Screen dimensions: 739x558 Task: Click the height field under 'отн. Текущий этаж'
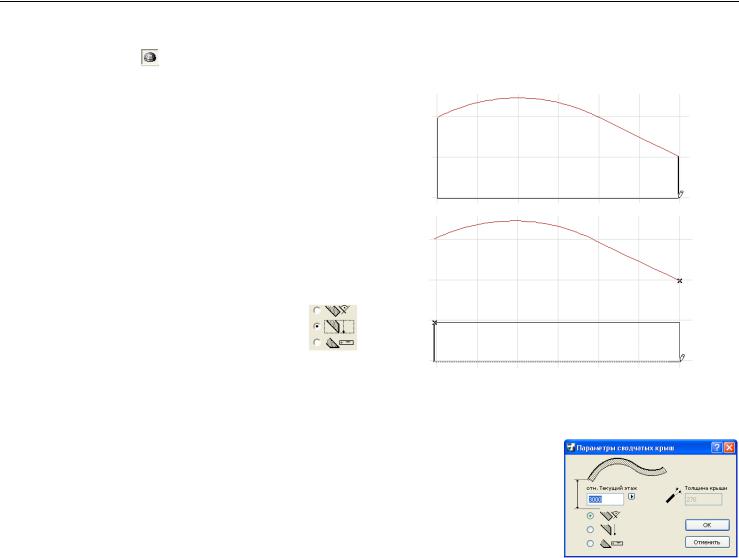[605, 500]
